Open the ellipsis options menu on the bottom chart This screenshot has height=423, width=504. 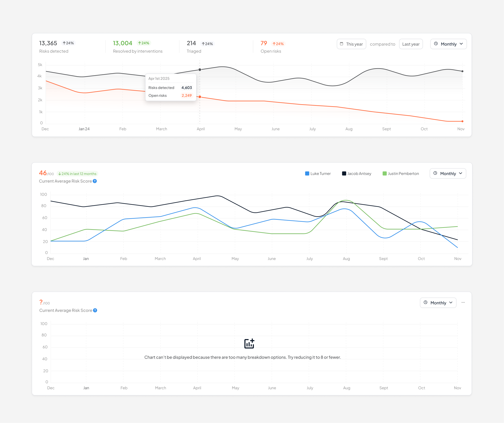463,302
